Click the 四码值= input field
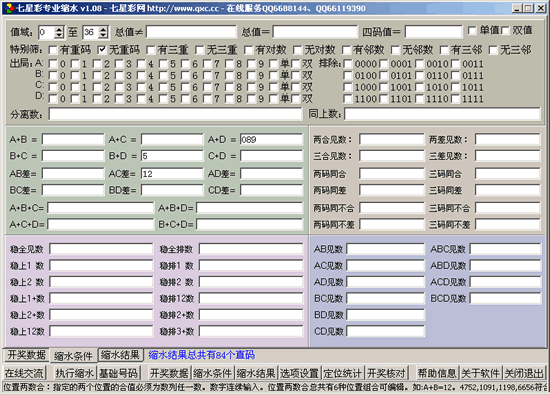Viewport: 550px width, 395px height. point(434,32)
